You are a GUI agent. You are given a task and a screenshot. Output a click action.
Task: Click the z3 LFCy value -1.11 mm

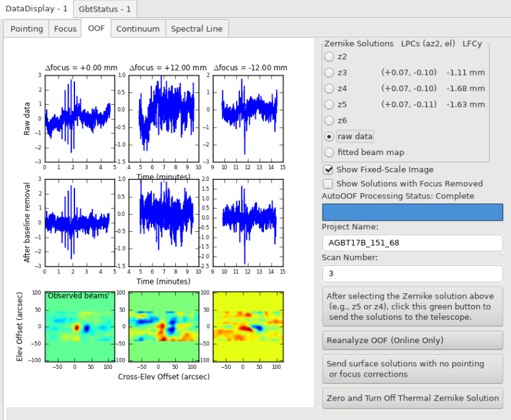point(465,72)
